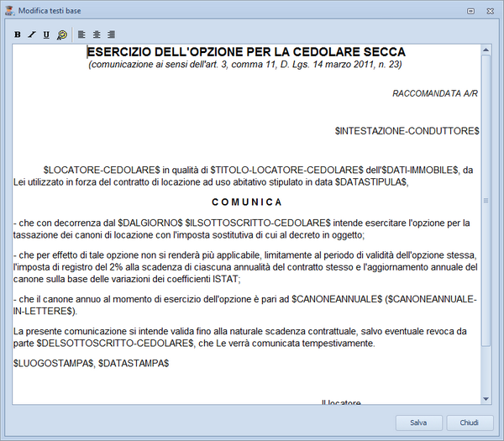Screen dimensions: 504x441
Task: Open the search/find tool icon
Action: click(x=61, y=34)
